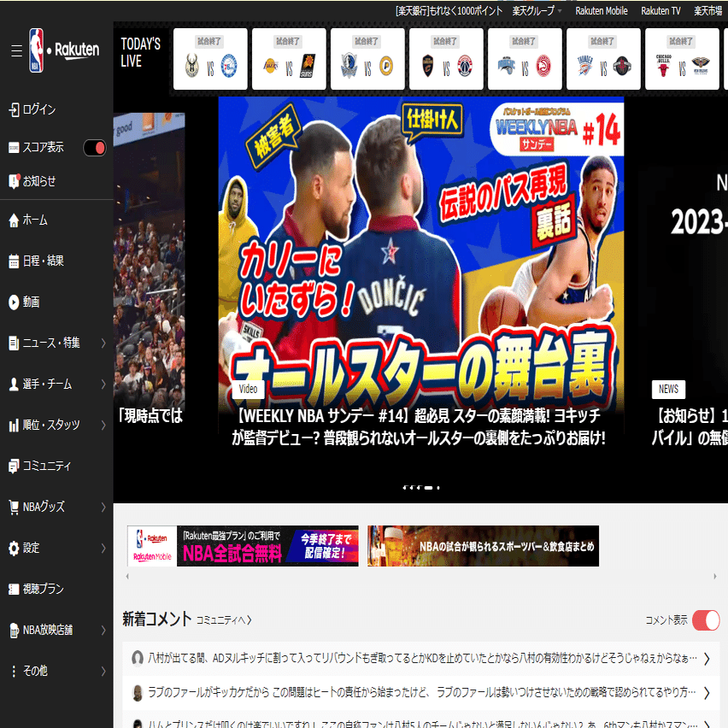Click the 日程・結果 calendar icon
The width and height of the screenshot is (728, 728).
[14, 261]
